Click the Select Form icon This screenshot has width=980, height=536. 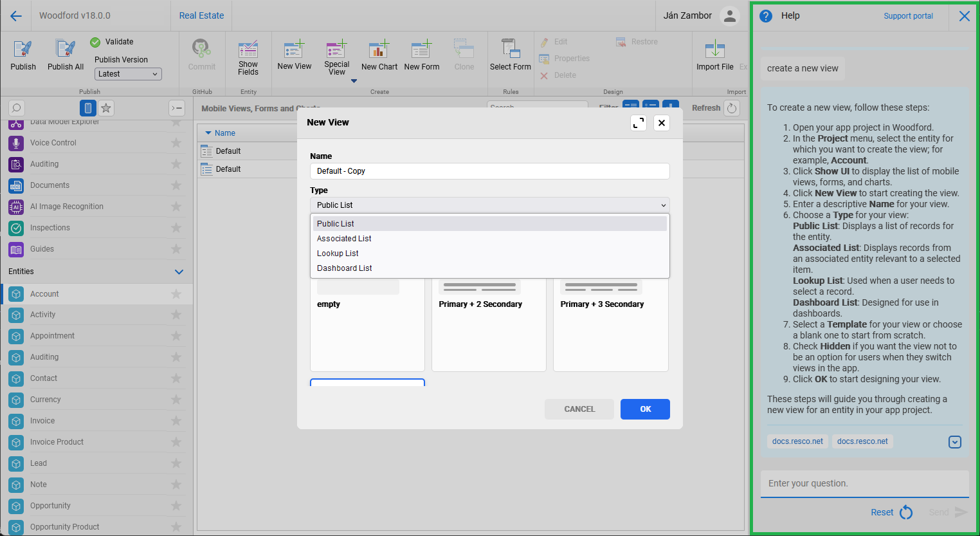click(x=510, y=50)
